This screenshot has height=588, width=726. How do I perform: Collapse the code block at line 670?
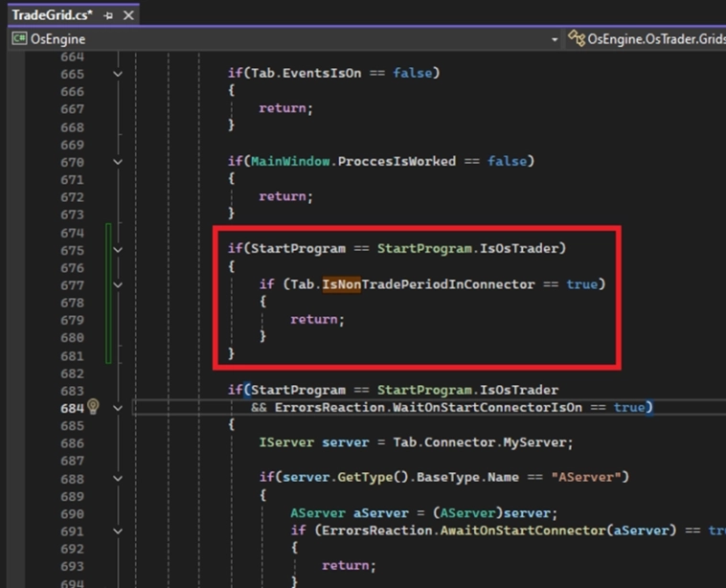[x=118, y=162]
